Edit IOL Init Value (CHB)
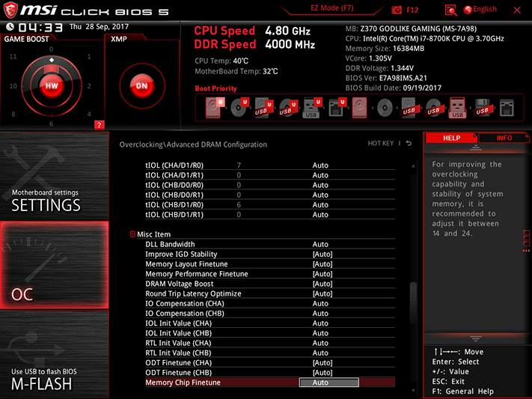 click(320, 333)
